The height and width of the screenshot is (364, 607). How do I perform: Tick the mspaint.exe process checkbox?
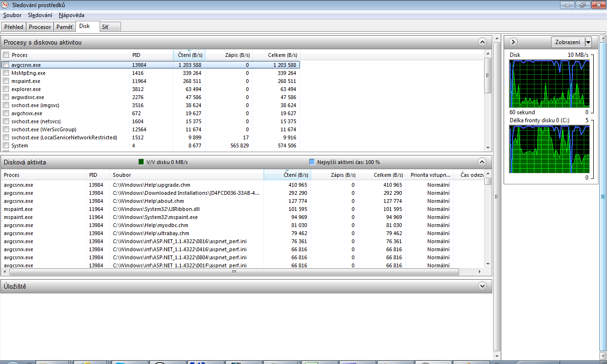[x=6, y=81]
